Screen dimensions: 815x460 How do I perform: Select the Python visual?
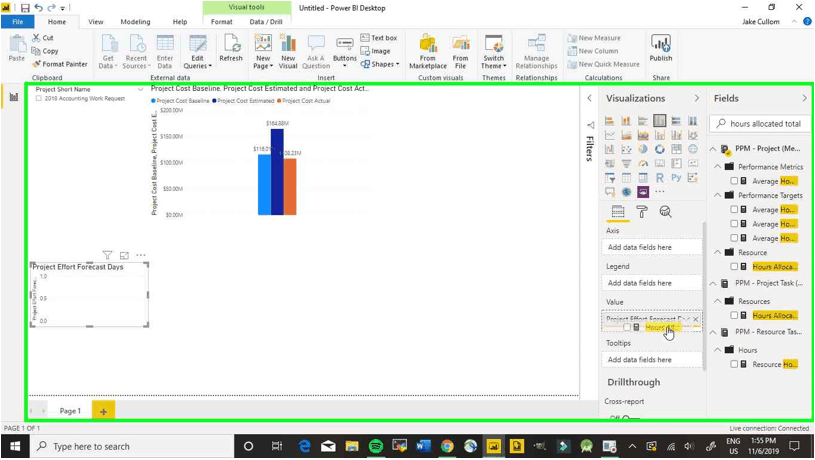pos(676,178)
